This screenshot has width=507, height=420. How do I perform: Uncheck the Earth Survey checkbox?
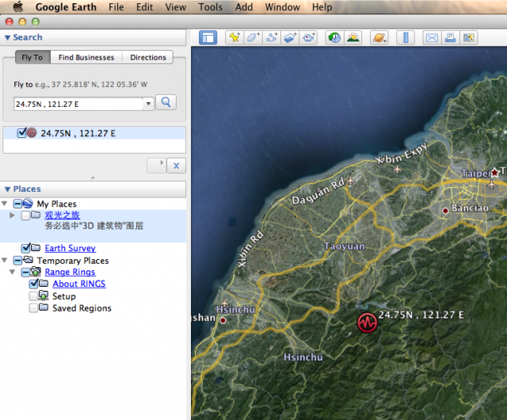coord(25,248)
